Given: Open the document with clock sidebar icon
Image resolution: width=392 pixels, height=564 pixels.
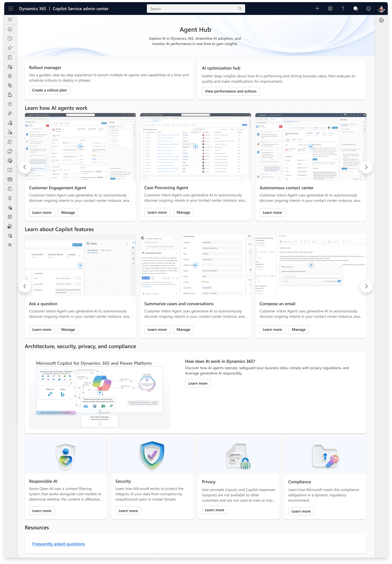Looking at the screenshot, I should (x=10, y=226).
